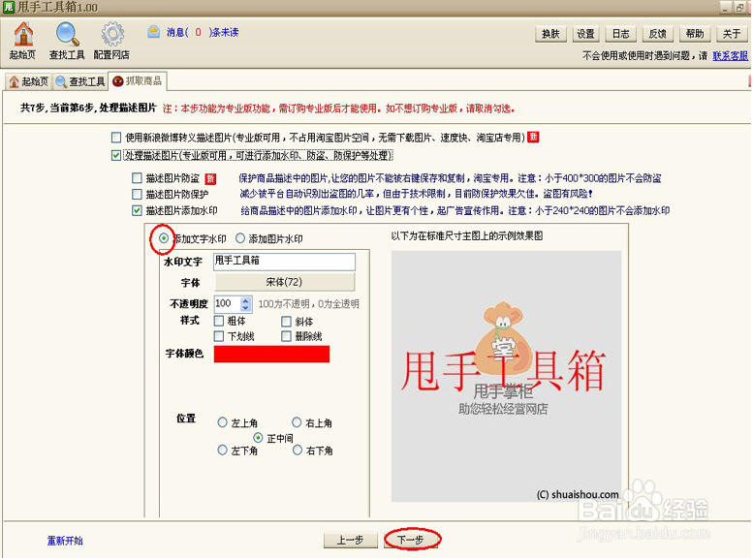Open the unread messages link 消息(0)条未读

203,32
